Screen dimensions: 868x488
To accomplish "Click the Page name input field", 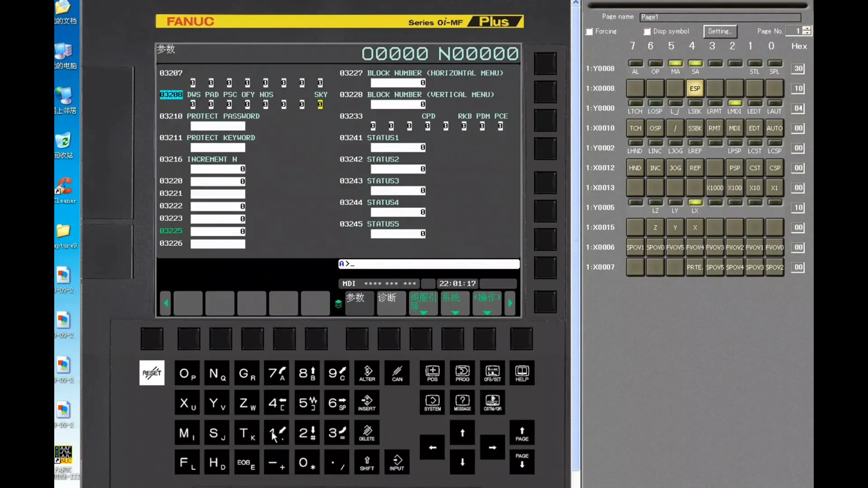I will pyautogui.click(x=720, y=17).
